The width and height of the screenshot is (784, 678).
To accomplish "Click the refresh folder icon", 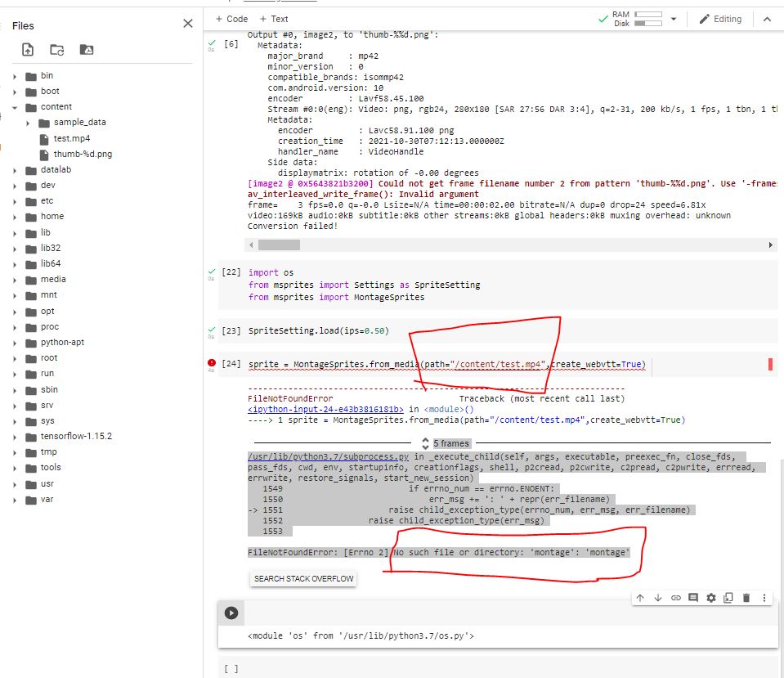I will point(57,50).
